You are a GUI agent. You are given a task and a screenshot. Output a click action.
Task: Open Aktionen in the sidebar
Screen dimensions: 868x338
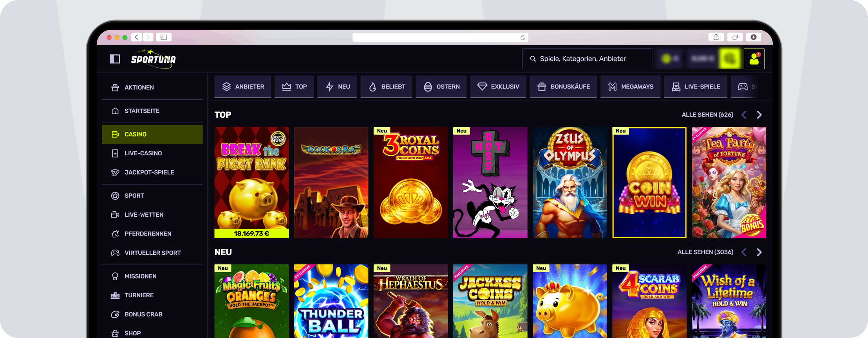[x=152, y=87]
